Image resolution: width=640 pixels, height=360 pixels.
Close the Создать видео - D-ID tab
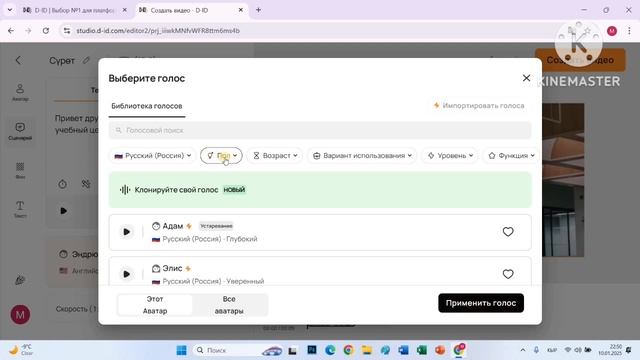pos(241,10)
